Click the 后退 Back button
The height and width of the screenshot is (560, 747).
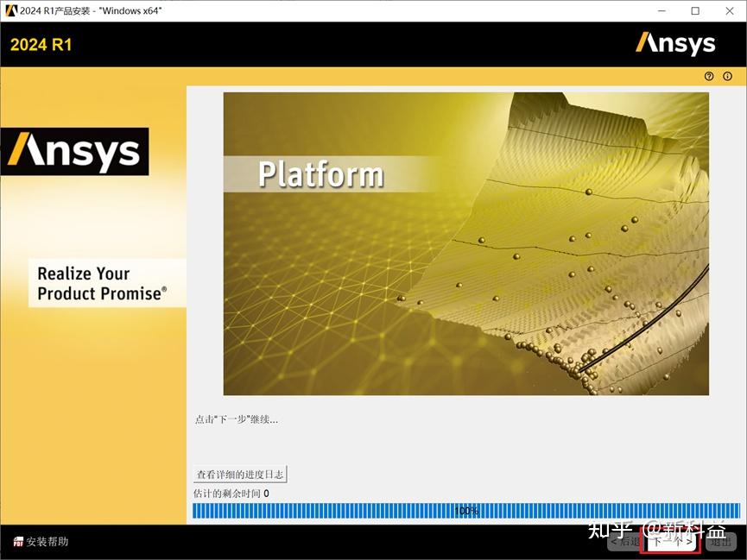point(625,543)
